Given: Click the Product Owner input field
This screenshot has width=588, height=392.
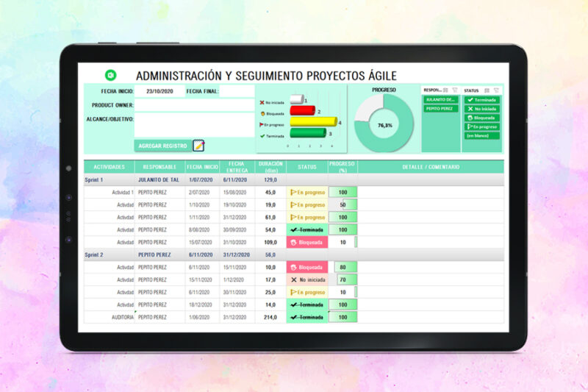Looking at the screenshot, I should click(195, 105).
